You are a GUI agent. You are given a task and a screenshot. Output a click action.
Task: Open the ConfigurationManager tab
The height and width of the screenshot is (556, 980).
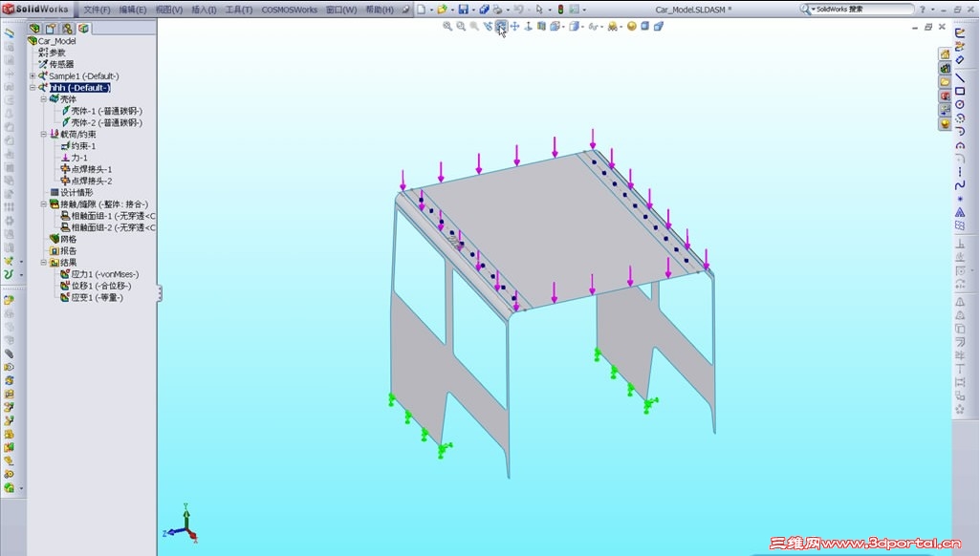[67, 28]
